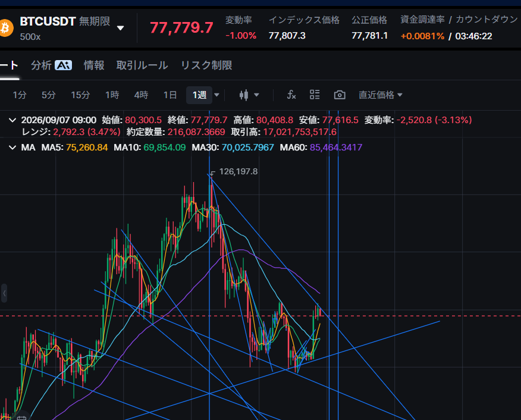Viewport: 521px width, 420px height.
Task: Click the Bitcoin coin logo icon
Action: pos(5,28)
